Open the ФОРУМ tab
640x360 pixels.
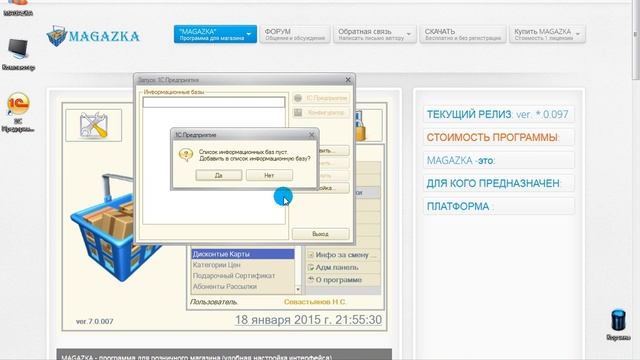coord(295,34)
